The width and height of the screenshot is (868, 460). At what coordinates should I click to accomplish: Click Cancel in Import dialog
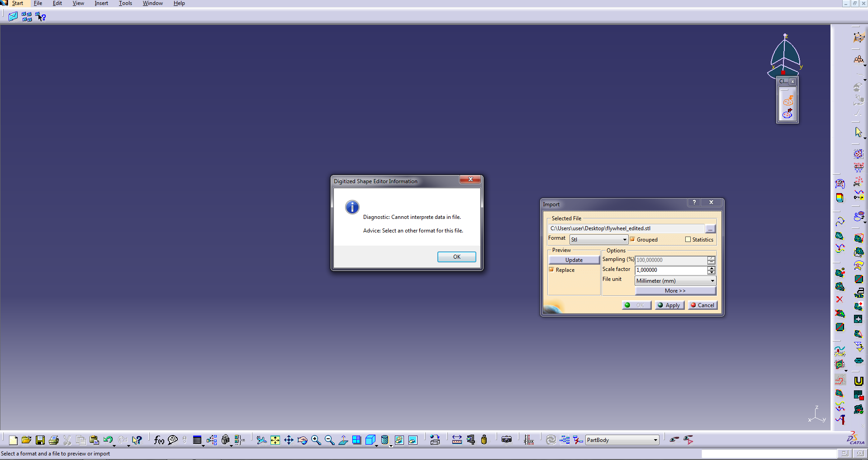702,305
